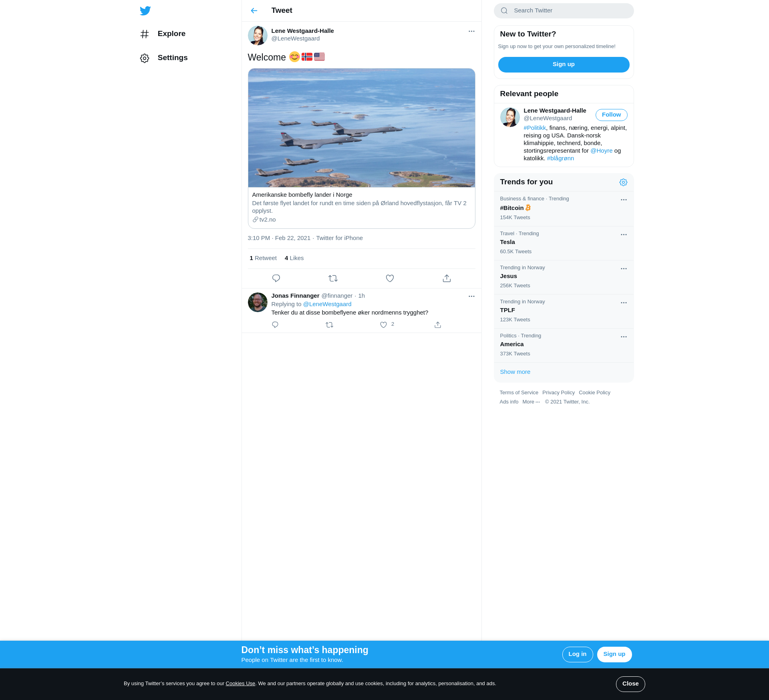Reply to Jonas Finnanger's comment
The width and height of the screenshot is (769, 700).
(x=275, y=325)
